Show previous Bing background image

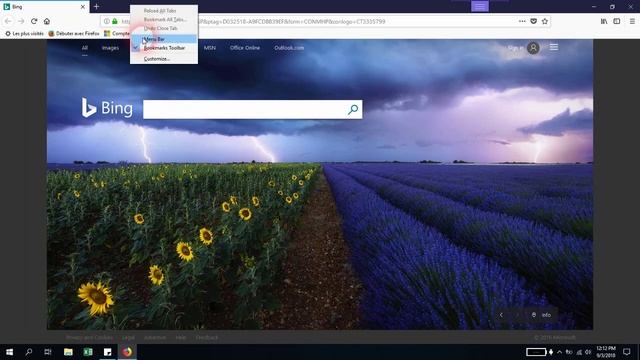[501, 315]
